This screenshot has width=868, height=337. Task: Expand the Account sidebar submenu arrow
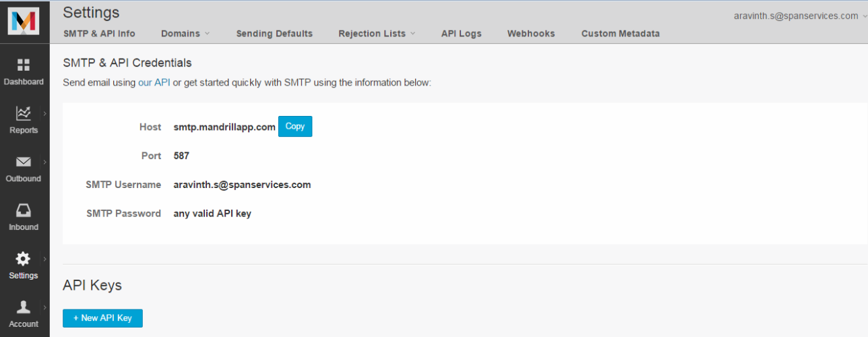pos(44,307)
